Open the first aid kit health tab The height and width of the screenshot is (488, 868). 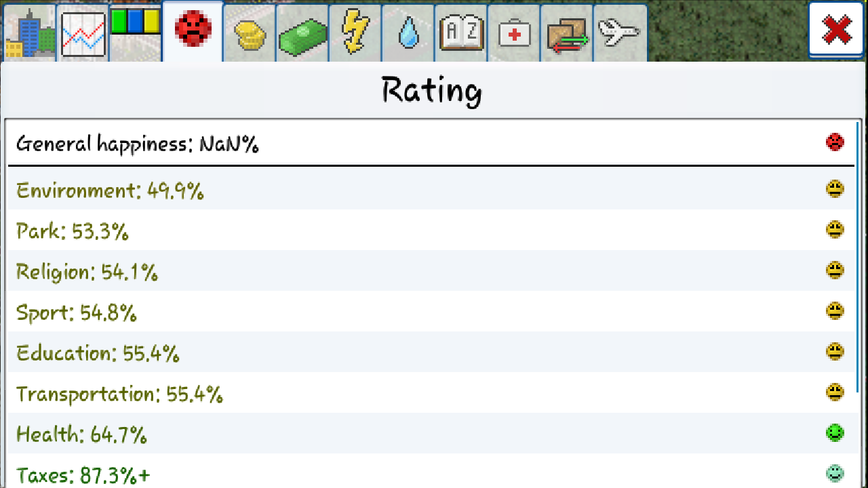pos(514,34)
